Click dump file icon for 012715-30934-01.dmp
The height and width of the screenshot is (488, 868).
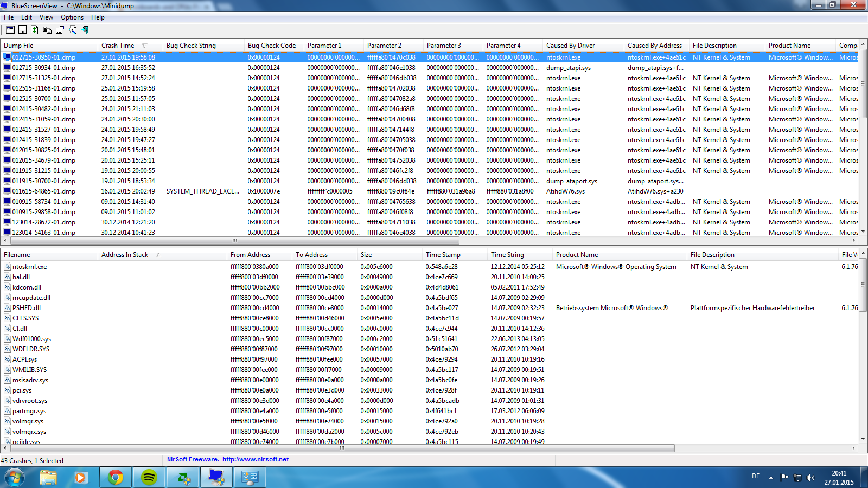coord(7,68)
